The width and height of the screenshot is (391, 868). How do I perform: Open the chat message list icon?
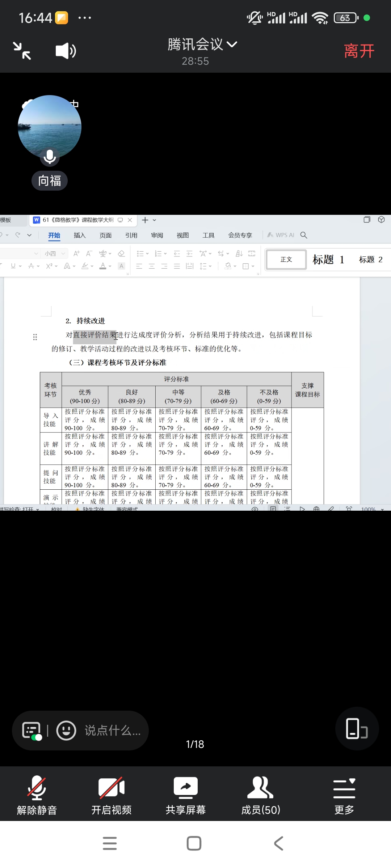pyautogui.click(x=31, y=731)
